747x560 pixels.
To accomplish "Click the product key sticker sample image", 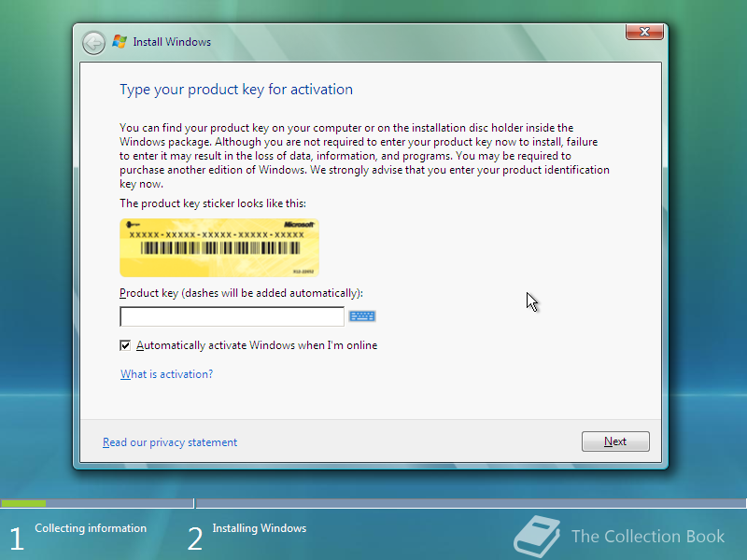I will 219,247.
